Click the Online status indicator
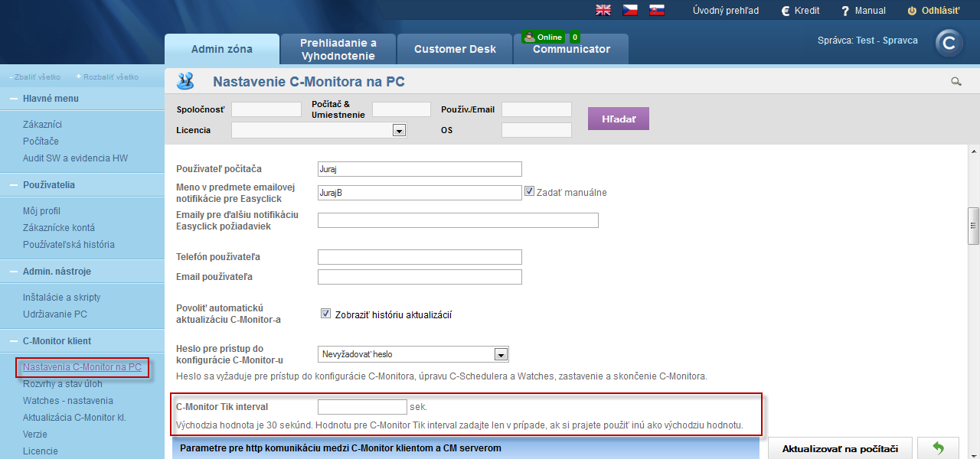 click(544, 37)
